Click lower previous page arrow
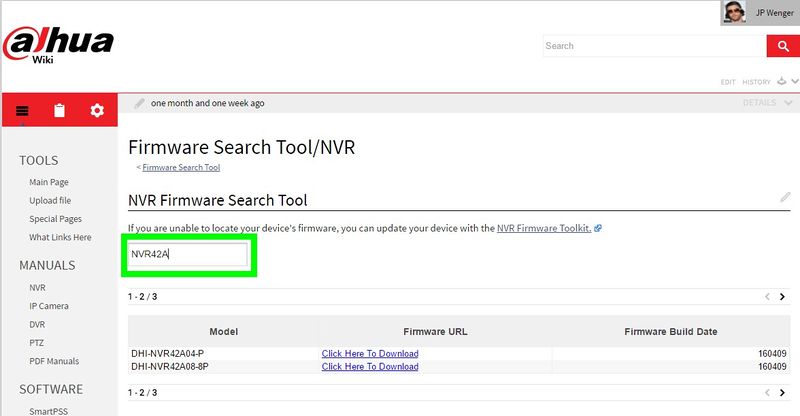The height and width of the screenshot is (416, 800). [767, 393]
